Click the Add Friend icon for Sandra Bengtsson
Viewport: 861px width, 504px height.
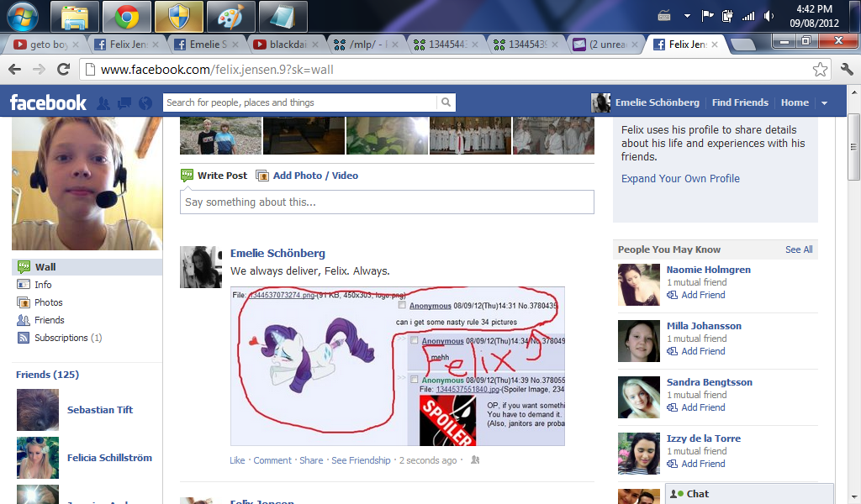coord(672,407)
